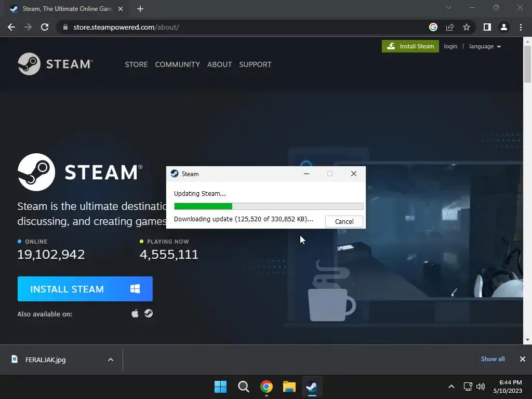The image size is (532, 399).
Task: Open downloaded FERALJAK.jpg file
Action: (46, 360)
